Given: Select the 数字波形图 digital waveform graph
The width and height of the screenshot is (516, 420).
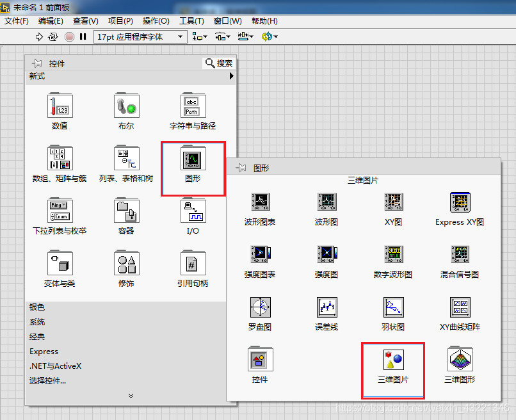Looking at the screenshot, I should pyautogui.click(x=394, y=254).
